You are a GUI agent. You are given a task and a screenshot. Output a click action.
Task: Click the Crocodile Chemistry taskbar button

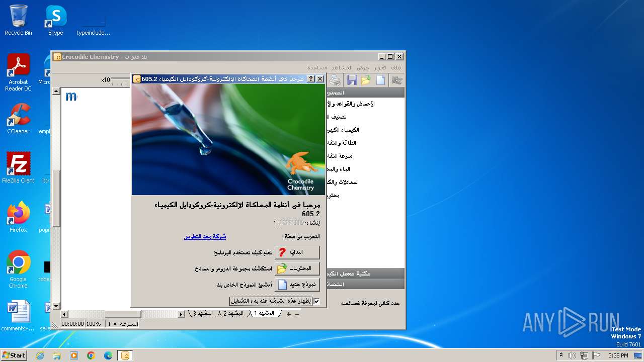tap(125, 355)
